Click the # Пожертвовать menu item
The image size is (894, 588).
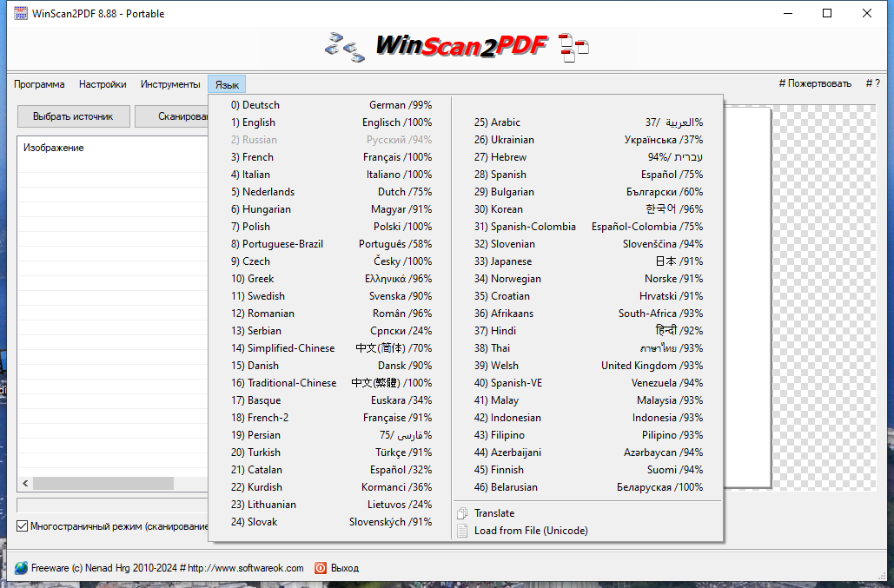pyautogui.click(x=815, y=83)
